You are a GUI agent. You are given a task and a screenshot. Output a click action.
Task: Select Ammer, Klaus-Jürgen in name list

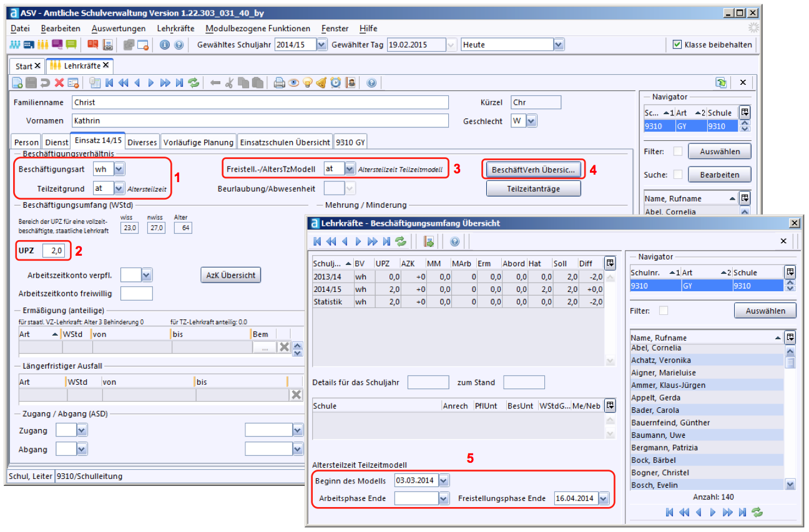coord(707,385)
